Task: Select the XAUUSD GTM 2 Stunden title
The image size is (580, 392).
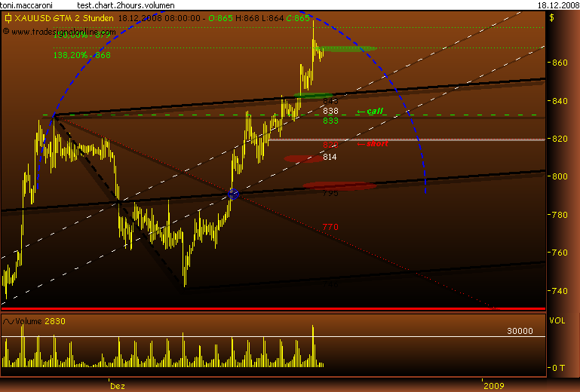Action: click(63, 18)
